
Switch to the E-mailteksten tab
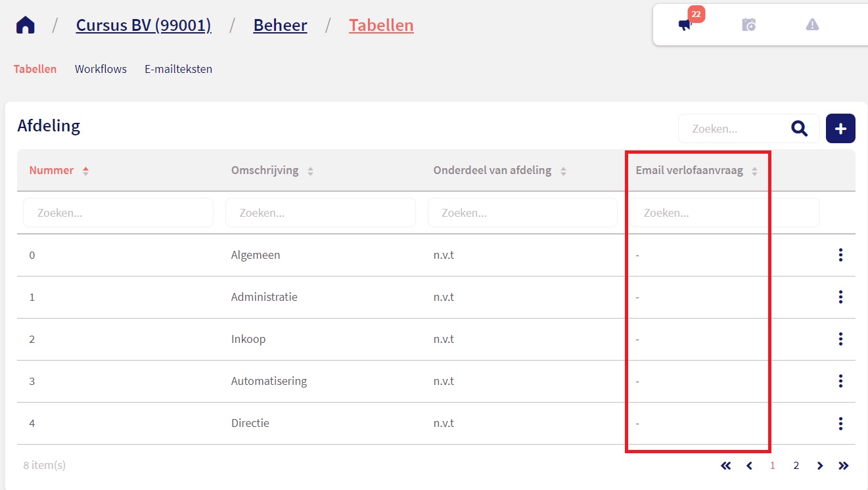tap(178, 69)
